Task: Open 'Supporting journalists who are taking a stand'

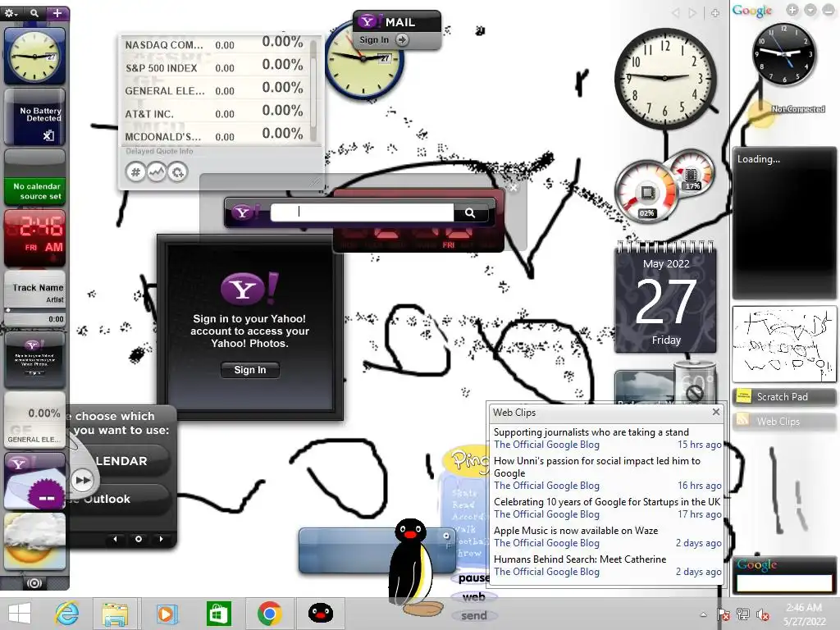Action: click(591, 431)
